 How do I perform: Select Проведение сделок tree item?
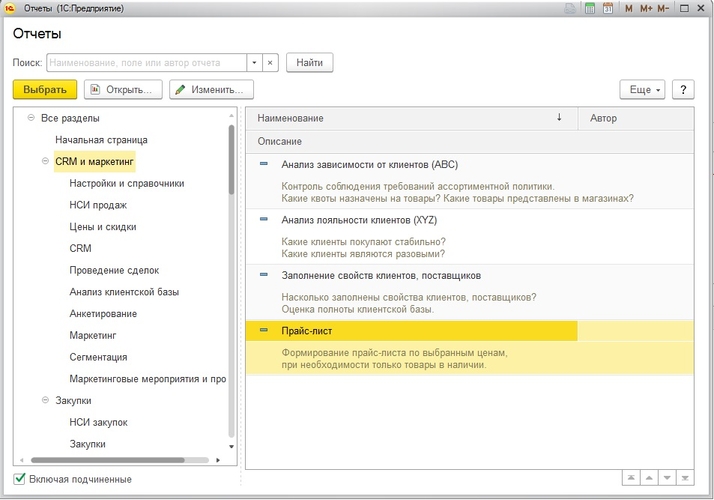[114, 270]
